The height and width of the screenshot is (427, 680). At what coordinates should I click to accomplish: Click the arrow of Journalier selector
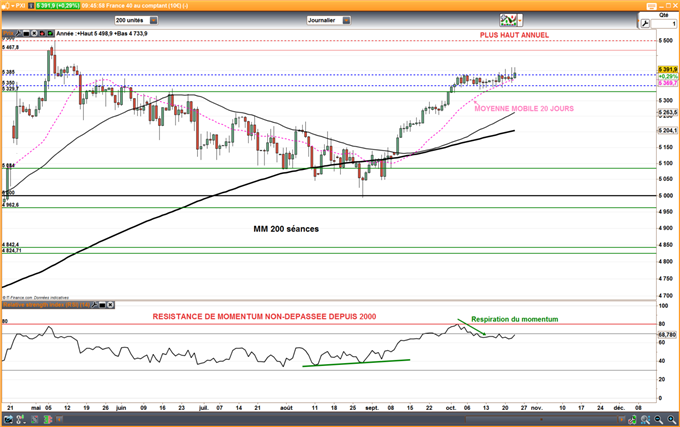346,20
